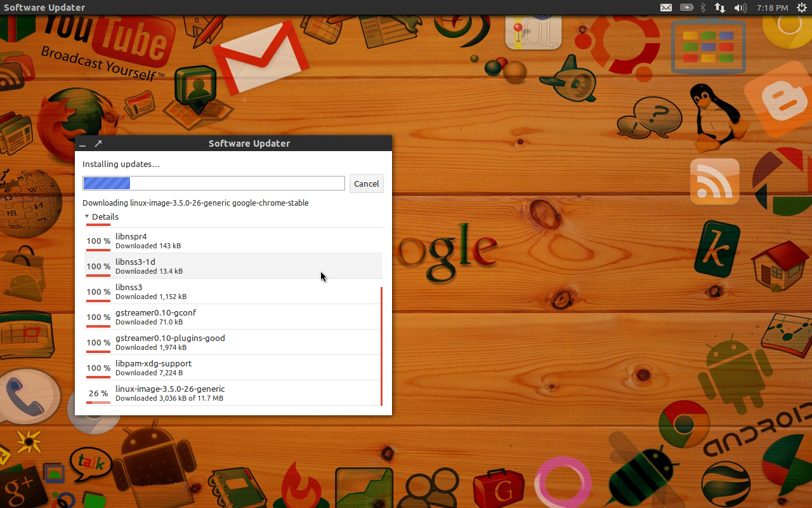812x508 pixels.
Task: Minimize the Software Updater window
Action: tap(82, 144)
